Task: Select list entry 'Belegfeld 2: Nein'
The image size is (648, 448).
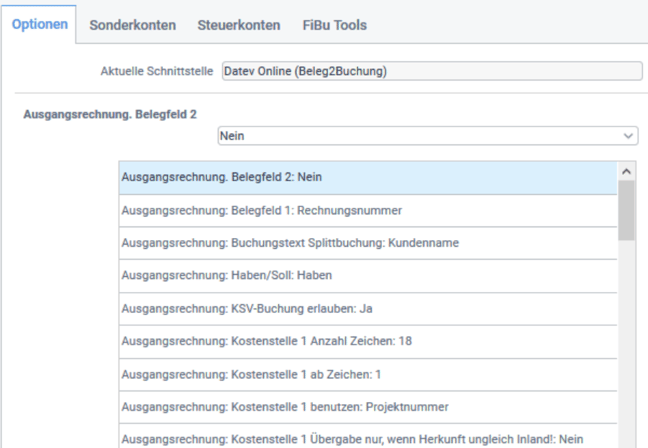Action: tap(368, 177)
